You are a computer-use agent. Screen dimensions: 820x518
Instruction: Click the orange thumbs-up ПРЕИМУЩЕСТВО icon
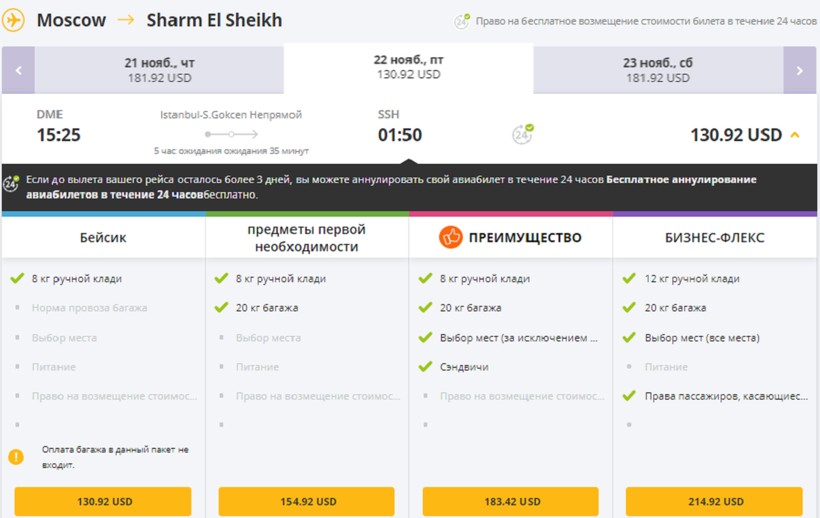point(451,238)
